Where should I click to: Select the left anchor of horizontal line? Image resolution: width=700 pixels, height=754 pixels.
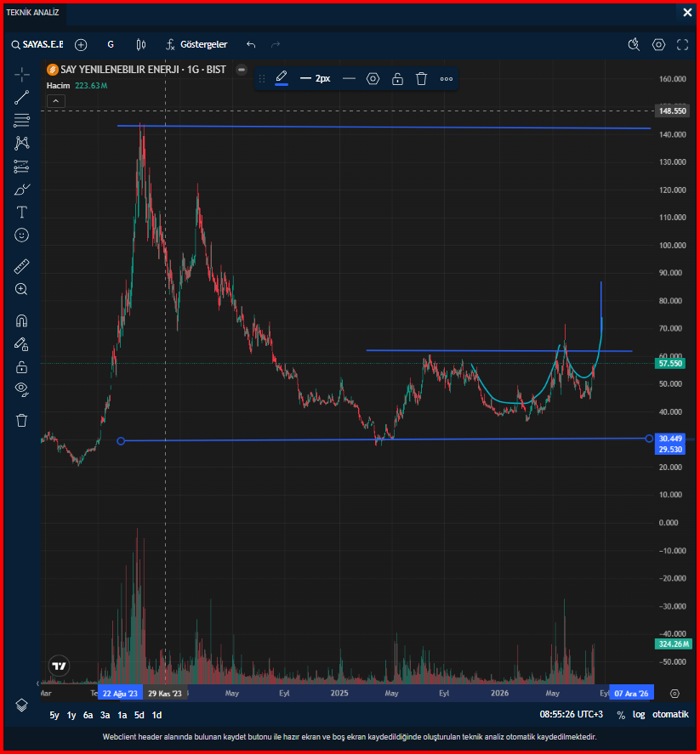(x=121, y=441)
